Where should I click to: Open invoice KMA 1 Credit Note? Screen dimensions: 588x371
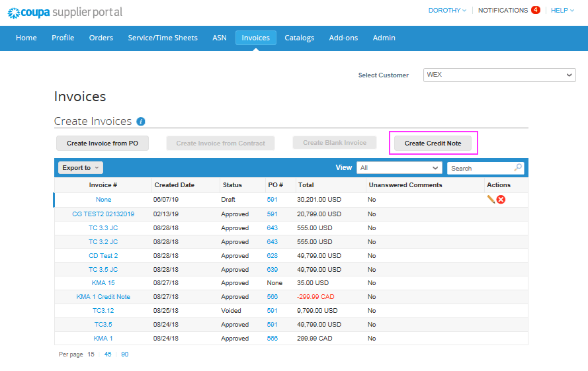103,297
